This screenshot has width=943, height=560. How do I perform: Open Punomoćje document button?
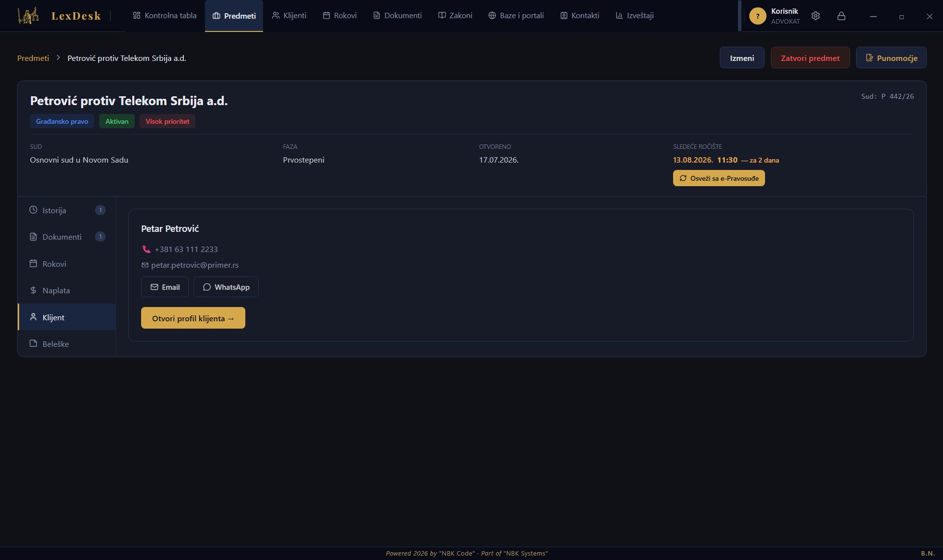tap(891, 58)
